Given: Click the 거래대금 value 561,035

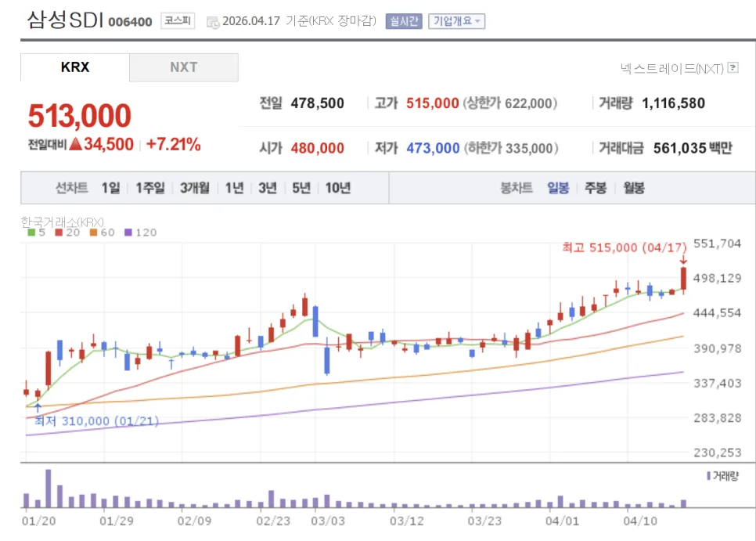Looking at the screenshot, I should coord(680,148).
